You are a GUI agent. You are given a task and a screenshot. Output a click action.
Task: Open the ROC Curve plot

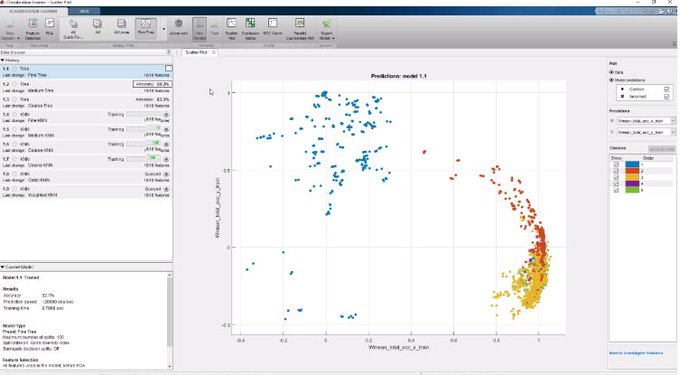click(272, 27)
